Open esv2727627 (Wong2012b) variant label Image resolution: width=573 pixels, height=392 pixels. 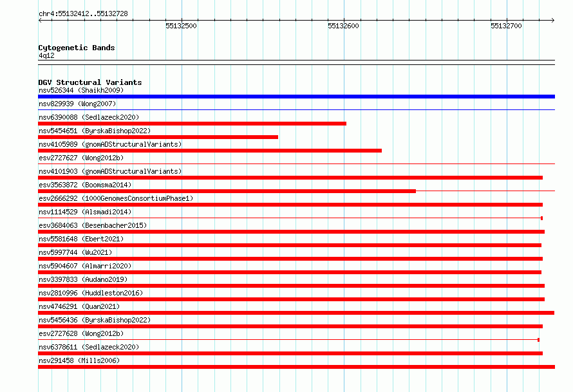[81, 158]
